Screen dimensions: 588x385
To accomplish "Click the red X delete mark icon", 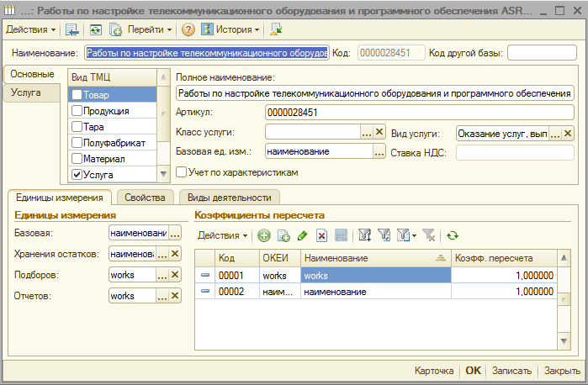I will pos(321,236).
